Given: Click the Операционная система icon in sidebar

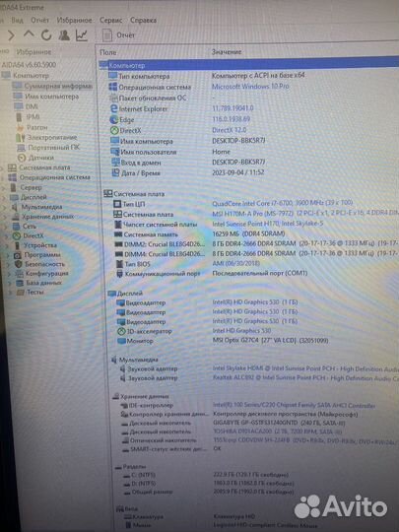Looking at the screenshot, I should tap(12, 177).
